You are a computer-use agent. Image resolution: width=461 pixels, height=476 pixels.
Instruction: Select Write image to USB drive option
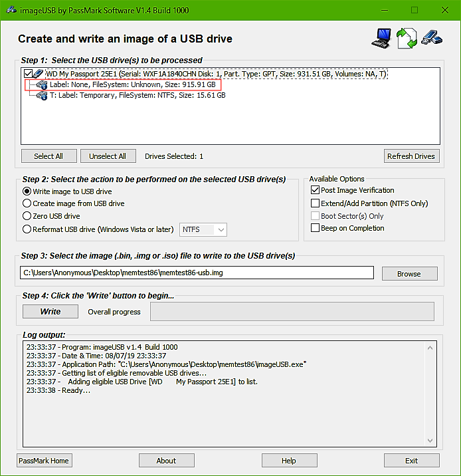(x=27, y=191)
